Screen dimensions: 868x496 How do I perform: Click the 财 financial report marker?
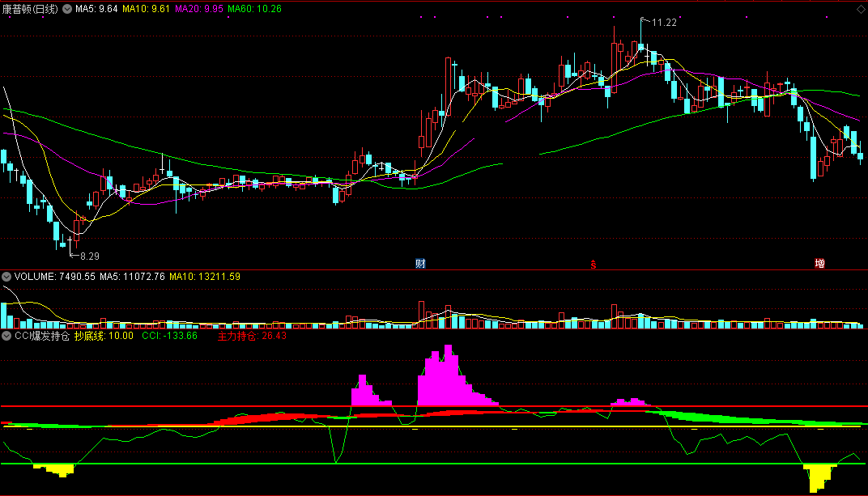[421, 264]
